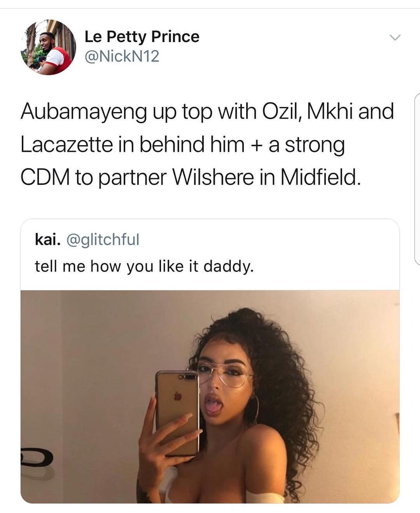This screenshot has height=513, width=420.
Task: Open the Le Petty Prince display name
Action: (x=142, y=37)
